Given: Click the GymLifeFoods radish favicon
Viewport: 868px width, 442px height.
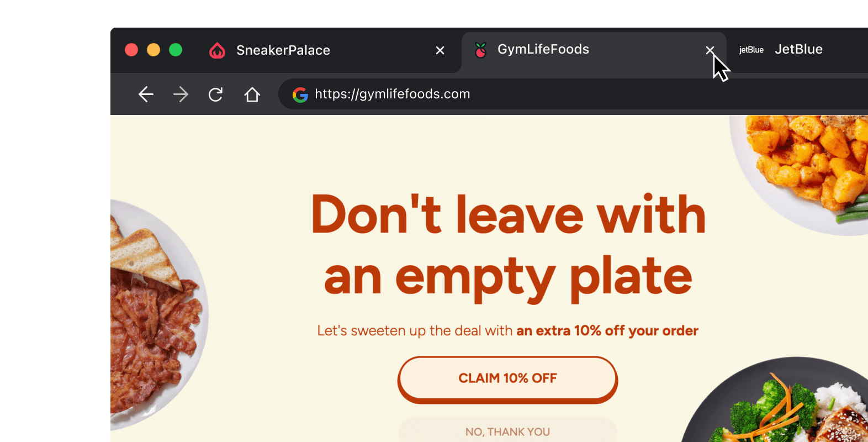Looking at the screenshot, I should (480, 49).
